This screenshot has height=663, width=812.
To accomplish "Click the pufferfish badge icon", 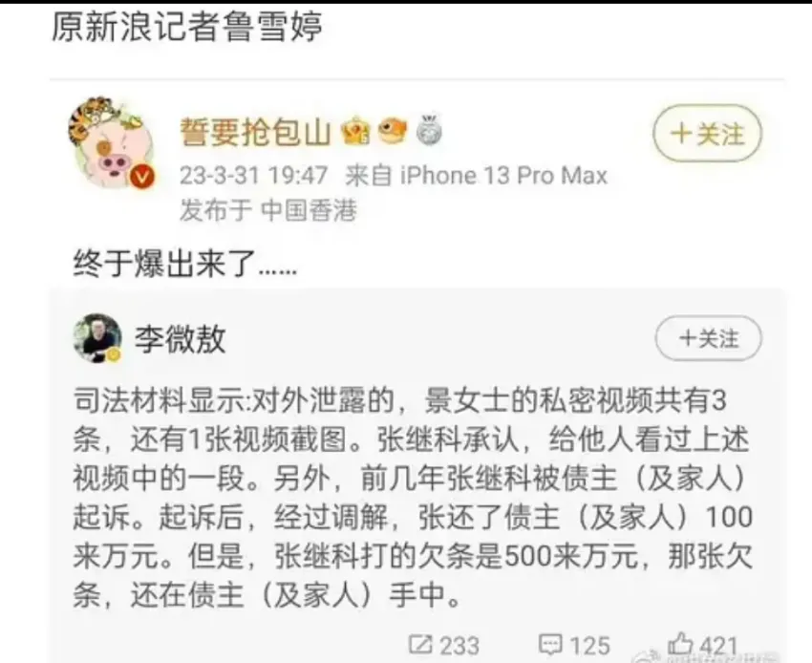I will click(x=392, y=131).
